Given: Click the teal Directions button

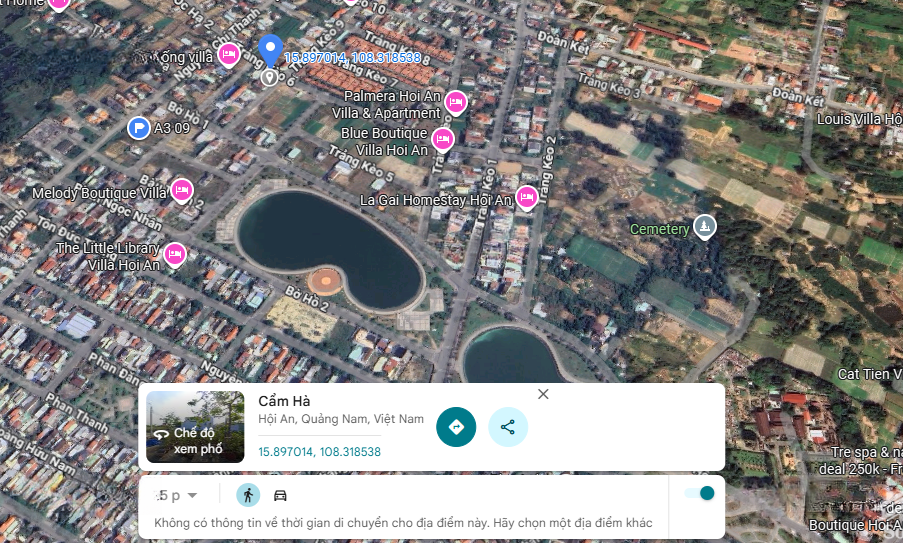Looking at the screenshot, I should pos(456,427).
